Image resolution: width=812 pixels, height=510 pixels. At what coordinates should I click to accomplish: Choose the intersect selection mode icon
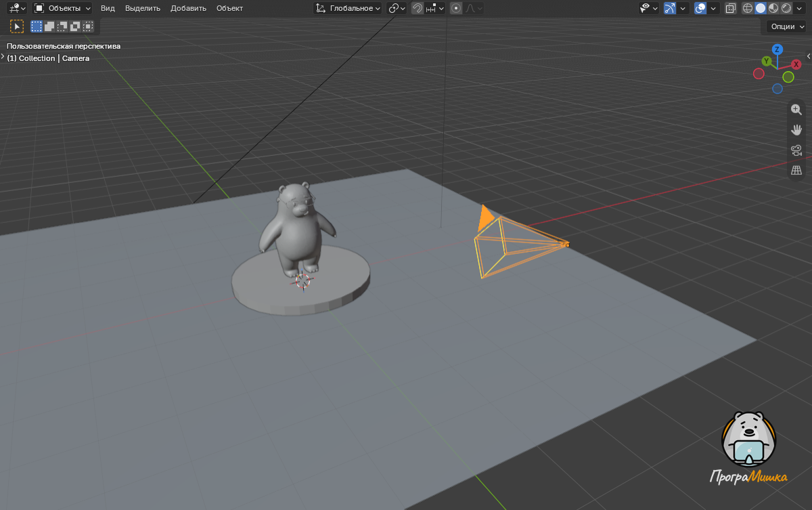88,26
